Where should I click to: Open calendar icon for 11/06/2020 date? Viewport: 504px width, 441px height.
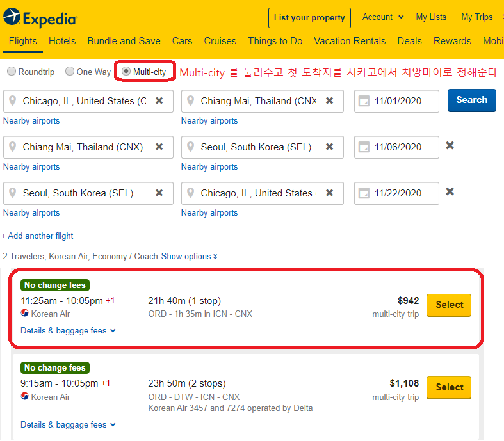coord(364,147)
